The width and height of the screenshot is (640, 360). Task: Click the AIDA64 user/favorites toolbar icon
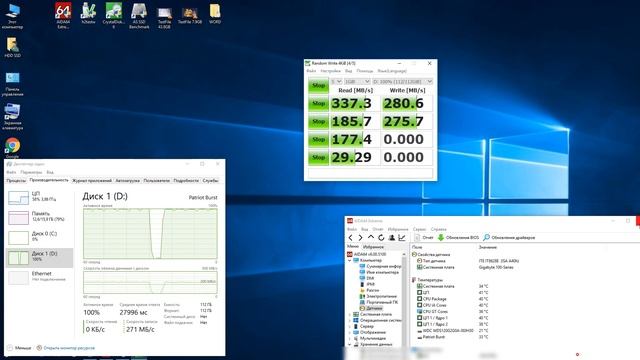click(391, 237)
